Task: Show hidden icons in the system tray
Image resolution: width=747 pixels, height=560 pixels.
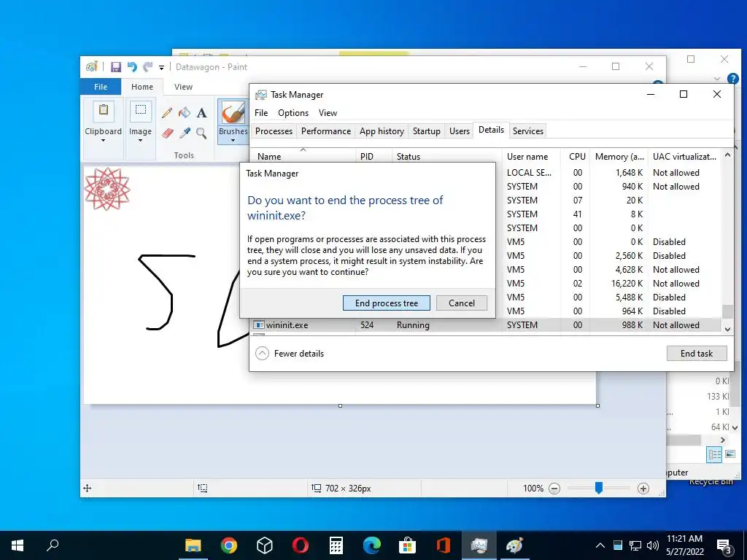Action: pyautogui.click(x=600, y=545)
